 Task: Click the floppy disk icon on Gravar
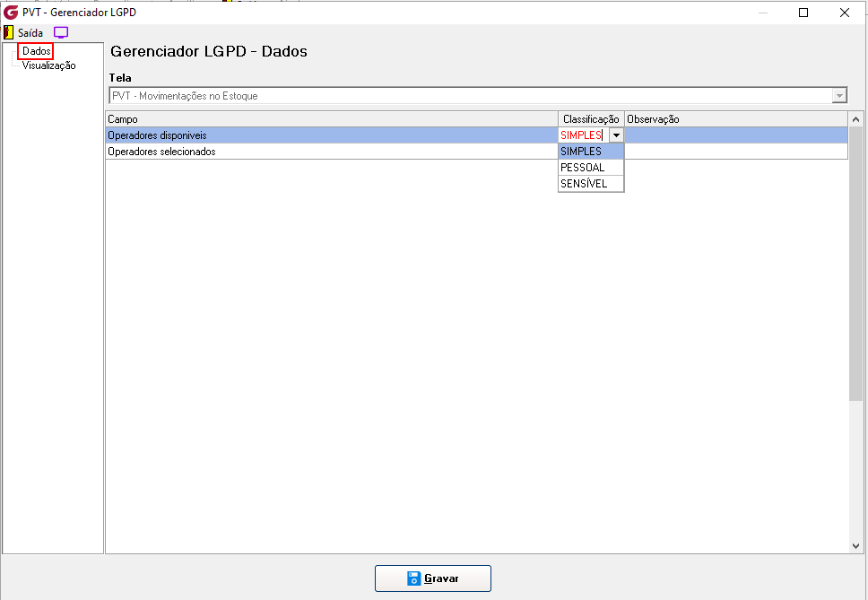point(414,578)
